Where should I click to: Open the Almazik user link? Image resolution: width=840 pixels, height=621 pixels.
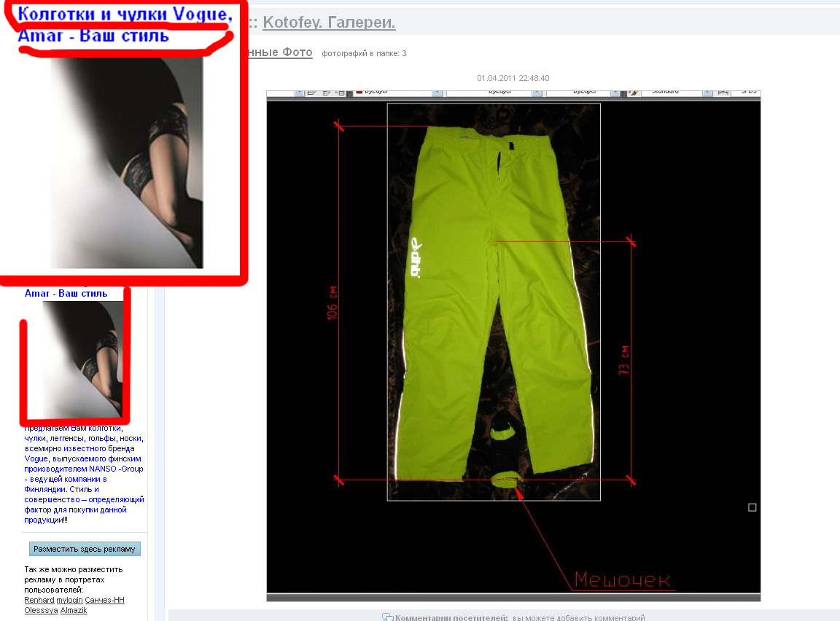click(74, 610)
